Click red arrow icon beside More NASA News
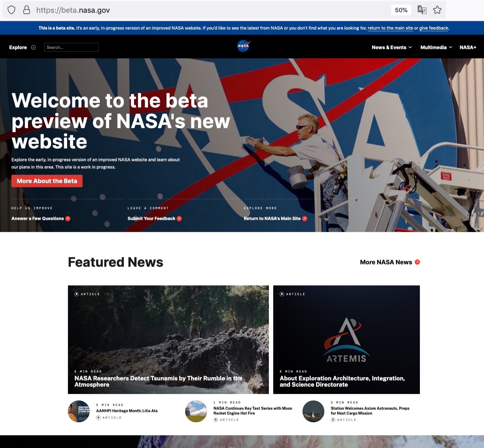The height and width of the screenshot is (448, 484). pos(417,262)
